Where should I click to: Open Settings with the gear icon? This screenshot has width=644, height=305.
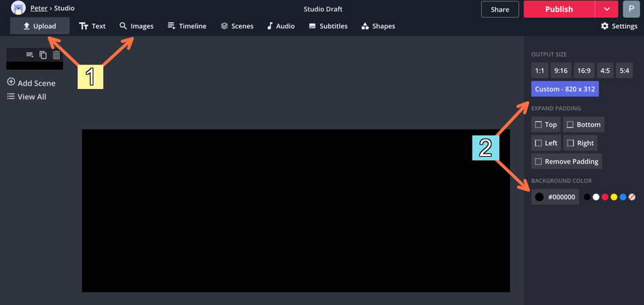click(x=619, y=26)
